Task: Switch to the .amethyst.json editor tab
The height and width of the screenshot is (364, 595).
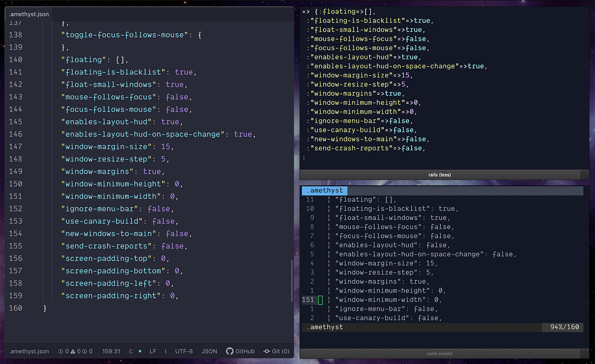Action: tap(28, 14)
